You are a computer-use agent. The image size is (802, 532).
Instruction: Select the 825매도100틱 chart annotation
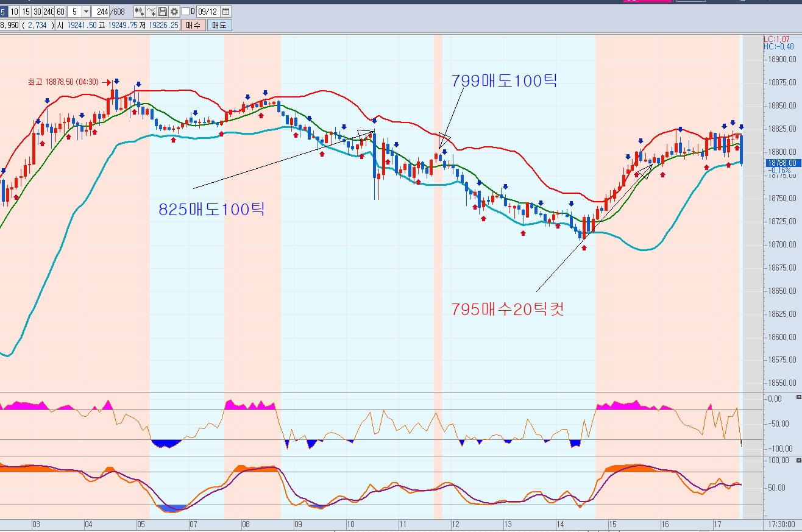click(212, 210)
